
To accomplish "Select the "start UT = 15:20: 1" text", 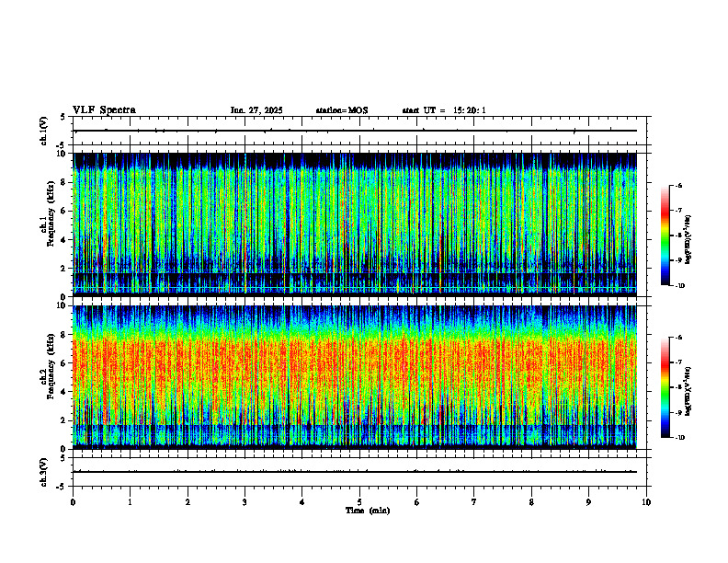I will pos(444,110).
